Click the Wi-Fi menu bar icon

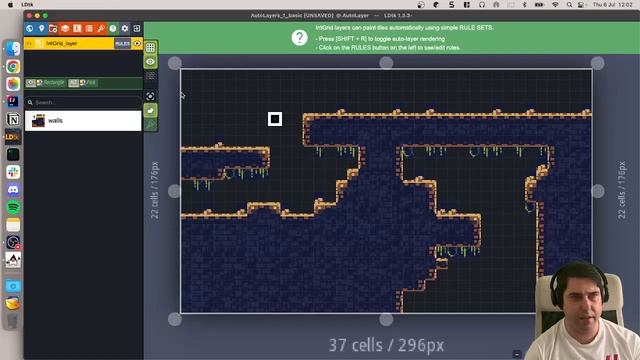pyautogui.click(x=555, y=4)
